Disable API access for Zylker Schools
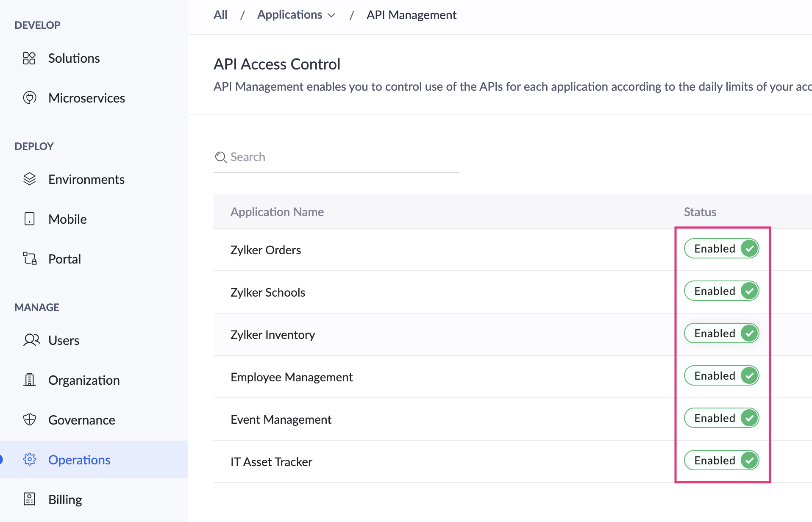 722,291
